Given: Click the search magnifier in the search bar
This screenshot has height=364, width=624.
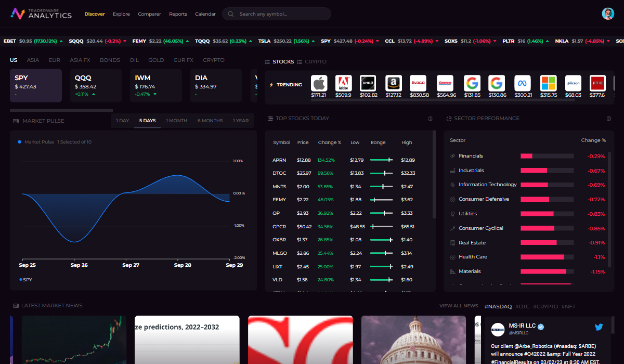Looking at the screenshot, I should pos(230,14).
